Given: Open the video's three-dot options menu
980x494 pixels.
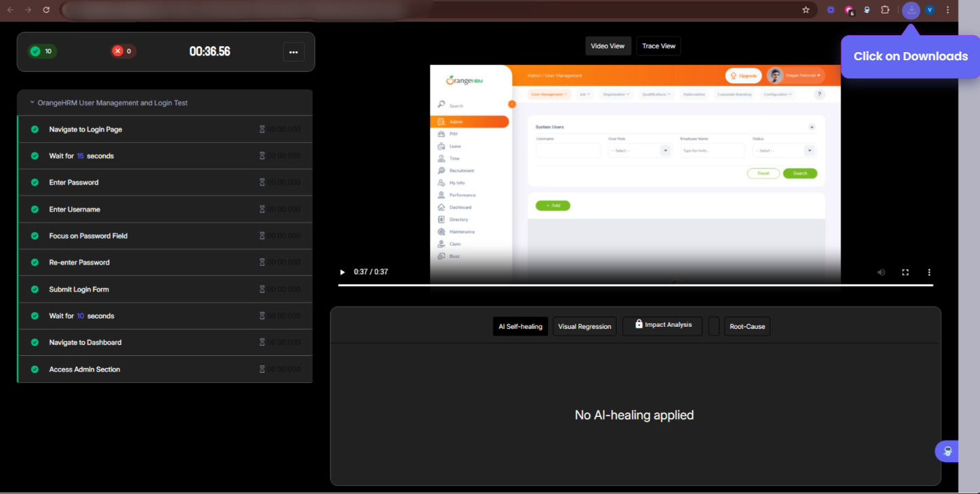Looking at the screenshot, I should pos(929,272).
